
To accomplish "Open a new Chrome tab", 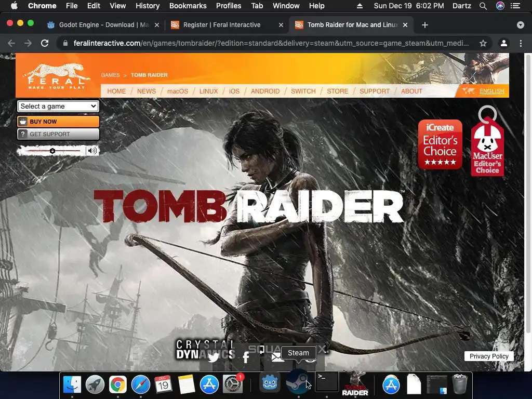I will click(x=425, y=25).
